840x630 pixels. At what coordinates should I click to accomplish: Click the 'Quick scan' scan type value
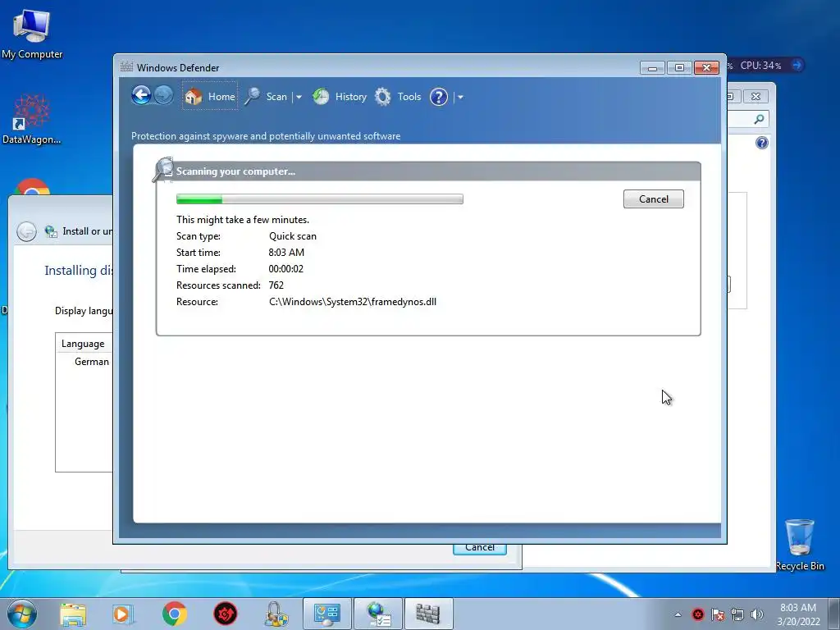pyautogui.click(x=293, y=236)
